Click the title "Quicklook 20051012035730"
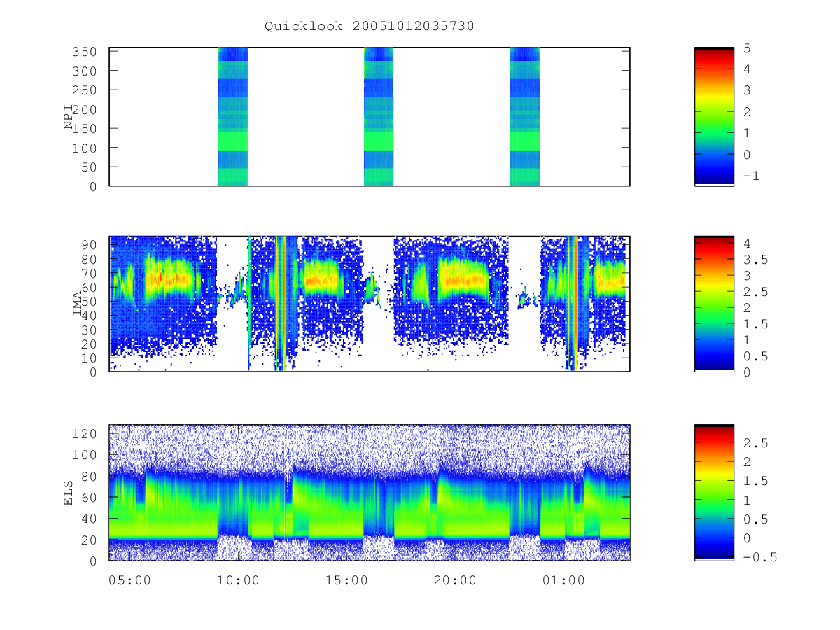Screen dimensions: 840x630 [370, 27]
